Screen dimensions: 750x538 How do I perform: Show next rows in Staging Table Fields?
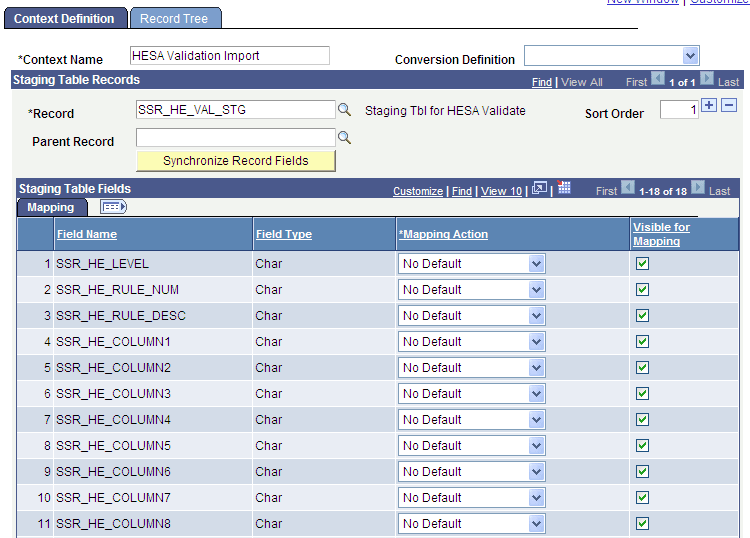tap(698, 187)
